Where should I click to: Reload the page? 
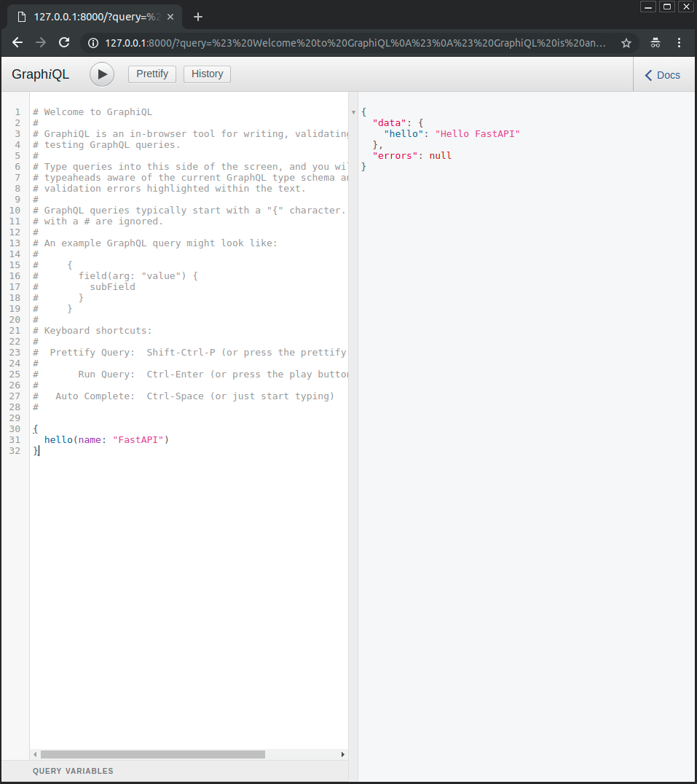click(64, 43)
